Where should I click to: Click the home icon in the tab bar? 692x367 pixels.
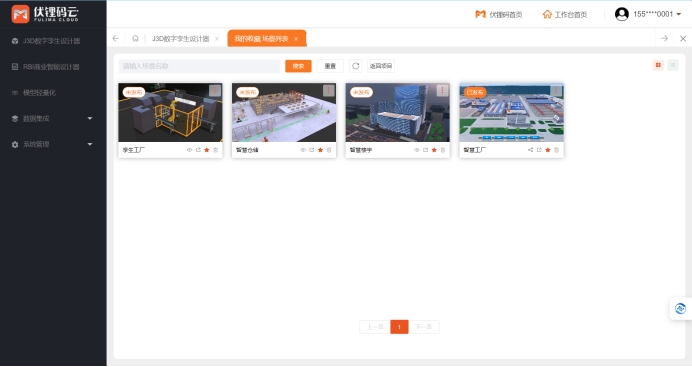tap(135, 38)
